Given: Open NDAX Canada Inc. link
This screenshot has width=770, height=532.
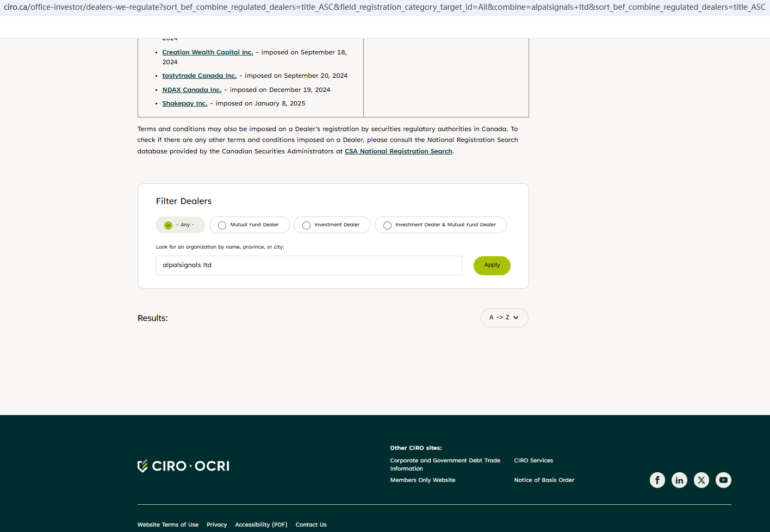Looking at the screenshot, I should (192, 90).
